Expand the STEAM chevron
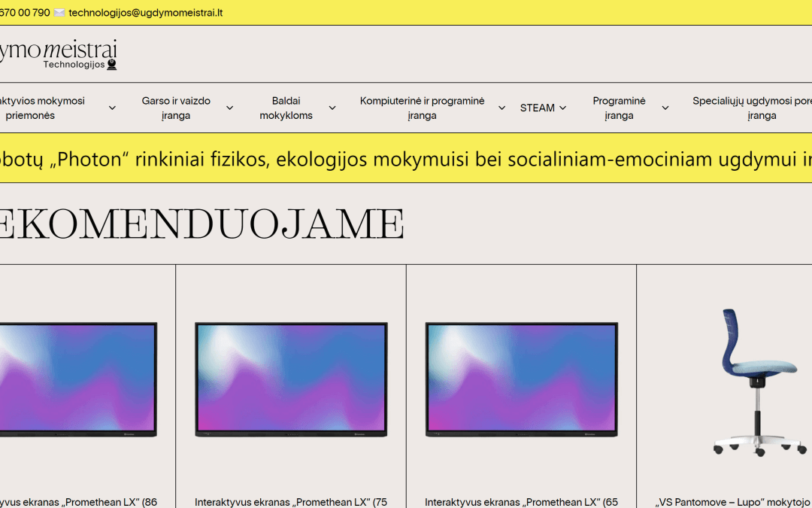Screen dimensions: 812x508 click(x=563, y=108)
